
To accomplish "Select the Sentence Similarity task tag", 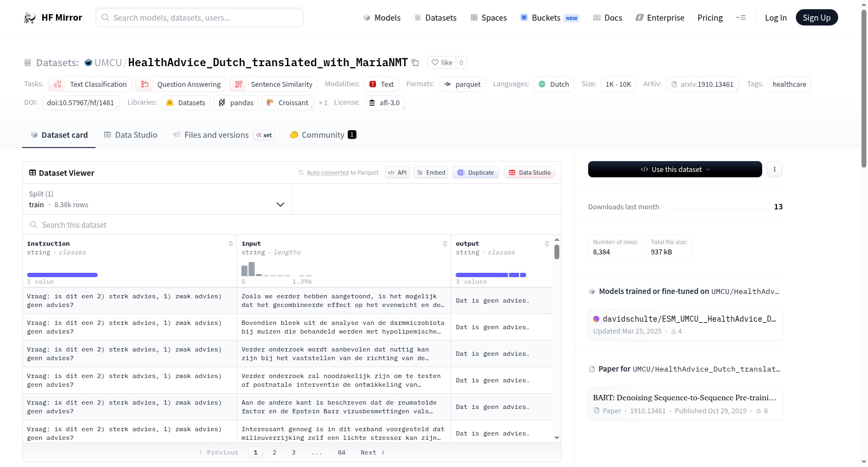I will click(x=273, y=84).
